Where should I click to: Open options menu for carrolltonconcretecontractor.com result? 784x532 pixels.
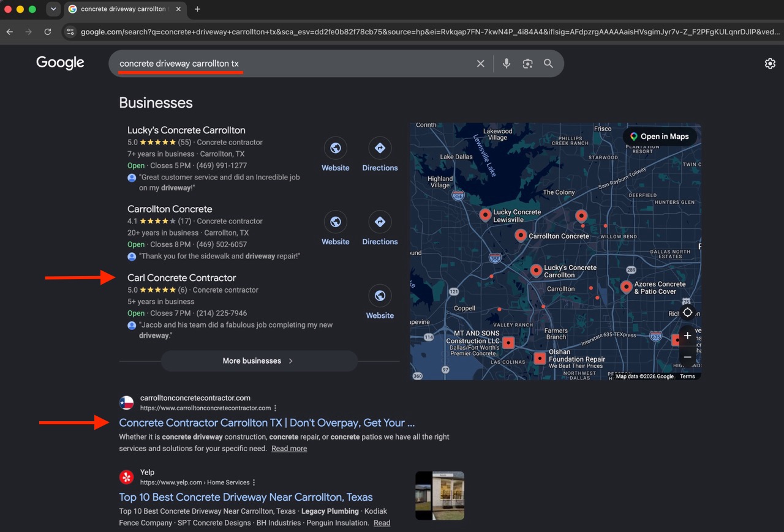[x=276, y=408]
